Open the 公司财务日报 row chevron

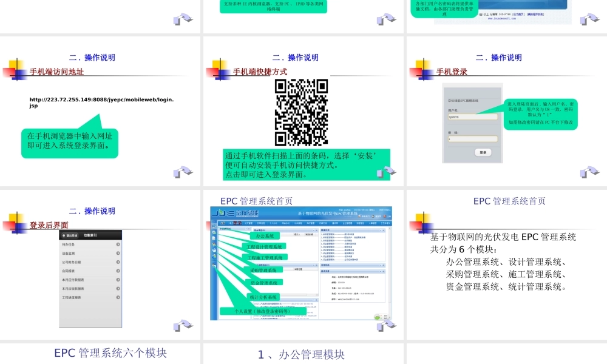[118, 262]
